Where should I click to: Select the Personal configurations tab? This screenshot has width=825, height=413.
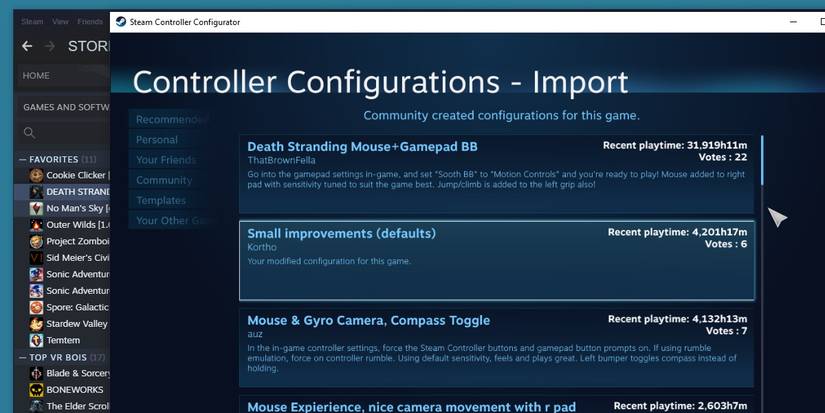point(172,140)
